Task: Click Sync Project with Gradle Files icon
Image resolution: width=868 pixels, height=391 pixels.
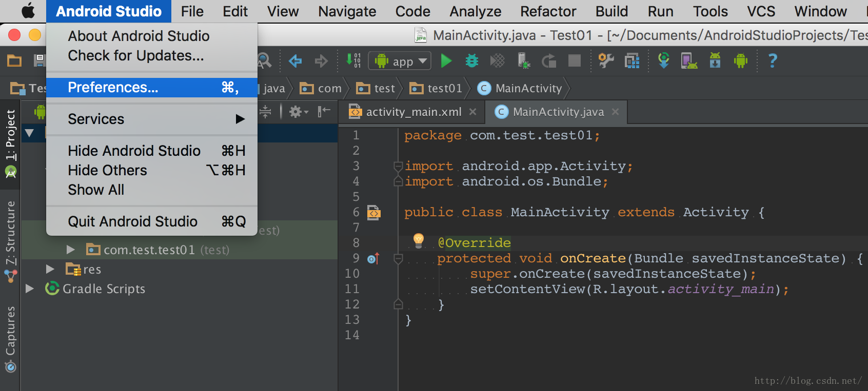Action: (664, 60)
